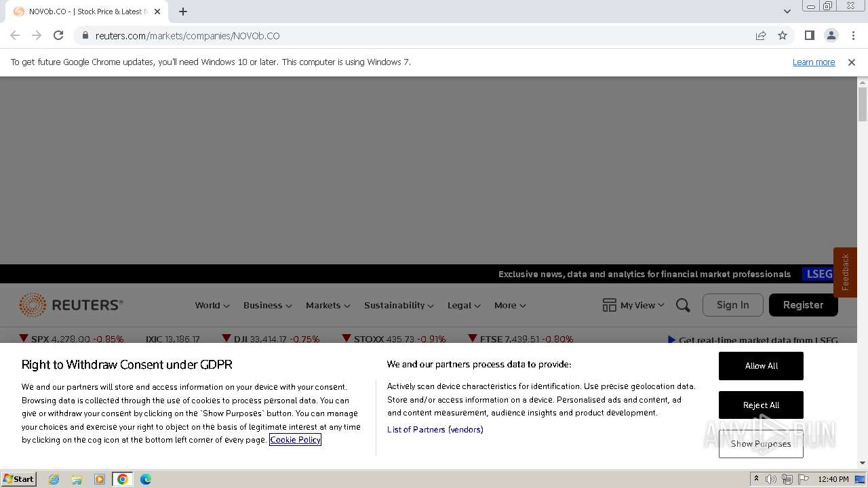Click the LSEG banner logo
The width and height of the screenshot is (868, 488).
coord(819,274)
